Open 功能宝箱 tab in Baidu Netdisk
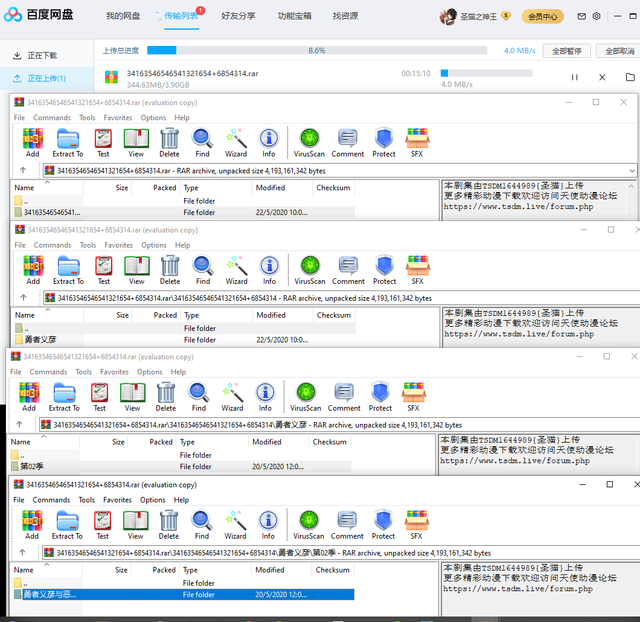 [294, 16]
